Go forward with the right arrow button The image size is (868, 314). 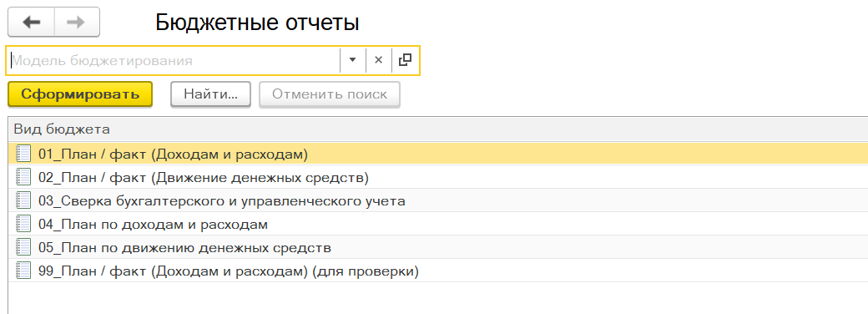(x=77, y=23)
